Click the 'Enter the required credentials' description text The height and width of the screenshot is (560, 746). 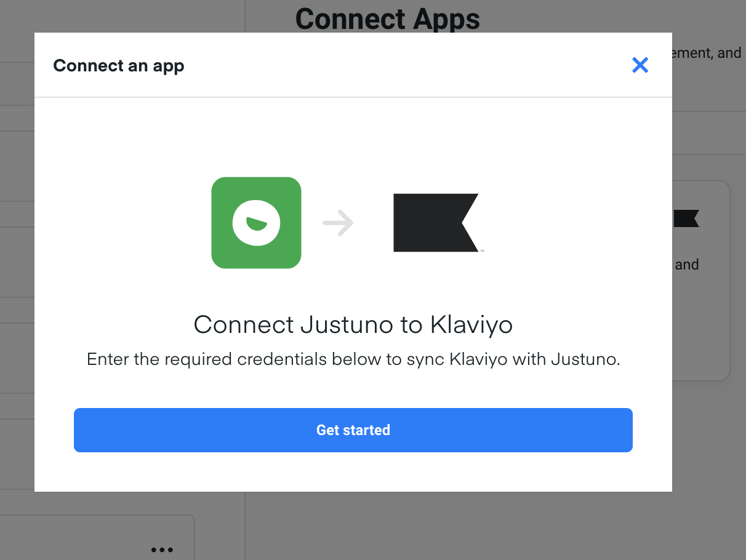pos(353,359)
